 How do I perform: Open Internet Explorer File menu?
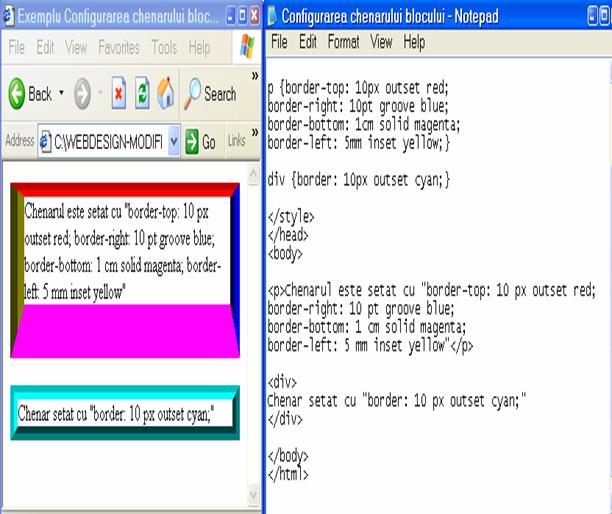16,48
